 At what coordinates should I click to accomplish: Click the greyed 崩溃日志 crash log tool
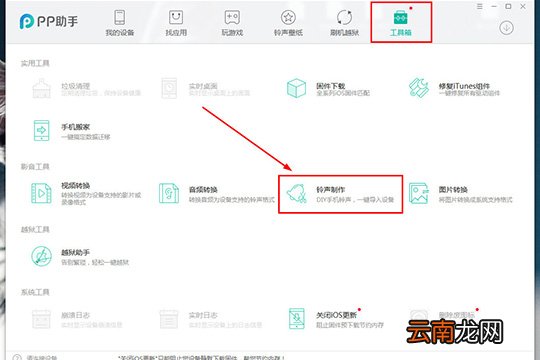click(x=77, y=319)
